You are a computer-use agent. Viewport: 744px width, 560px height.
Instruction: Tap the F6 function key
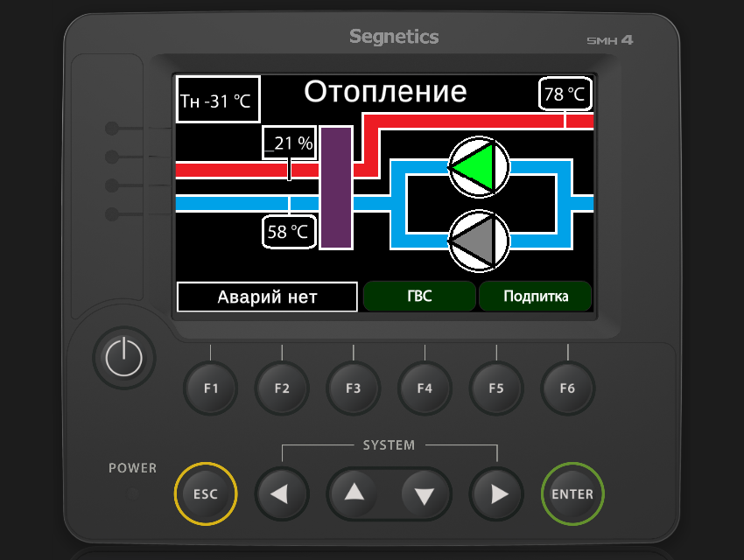(567, 388)
